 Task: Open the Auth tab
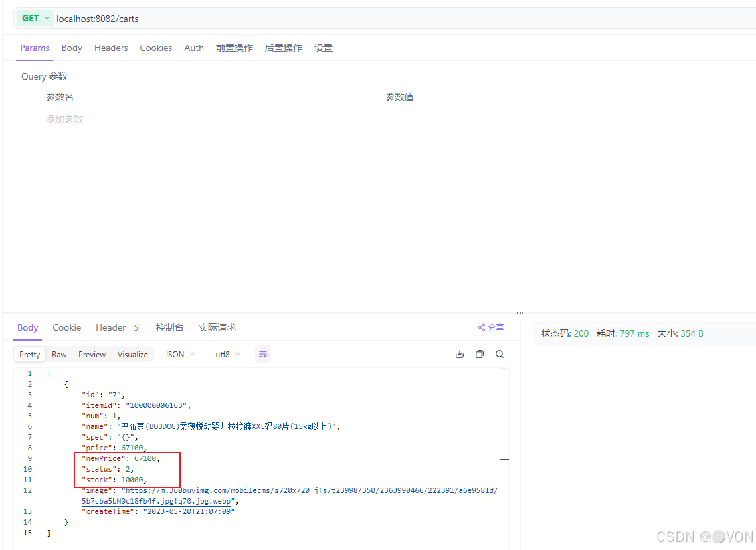[x=194, y=48]
